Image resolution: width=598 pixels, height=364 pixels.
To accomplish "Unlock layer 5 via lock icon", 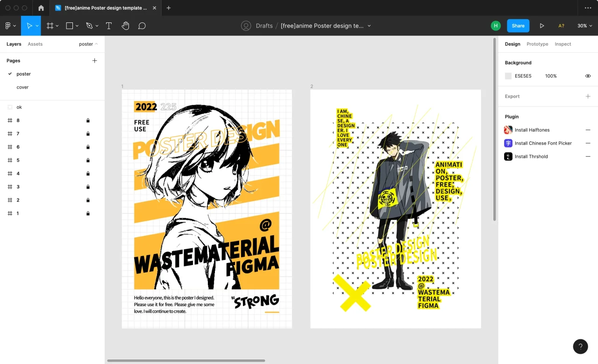I will coord(88,160).
